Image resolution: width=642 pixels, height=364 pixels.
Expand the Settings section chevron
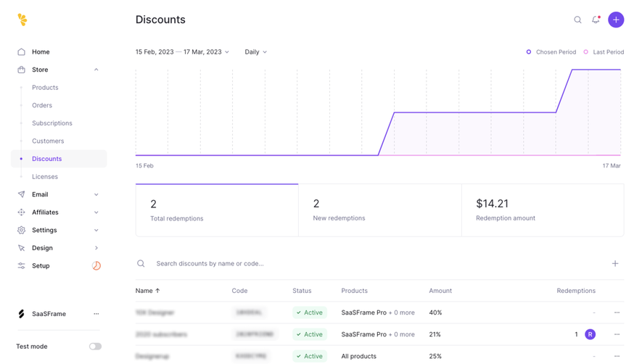pos(96,230)
